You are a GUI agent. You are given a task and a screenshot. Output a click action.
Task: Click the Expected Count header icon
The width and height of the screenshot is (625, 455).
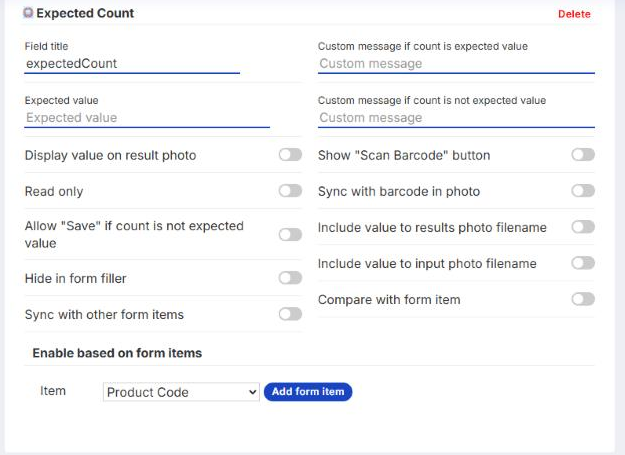pyautogui.click(x=28, y=13)
